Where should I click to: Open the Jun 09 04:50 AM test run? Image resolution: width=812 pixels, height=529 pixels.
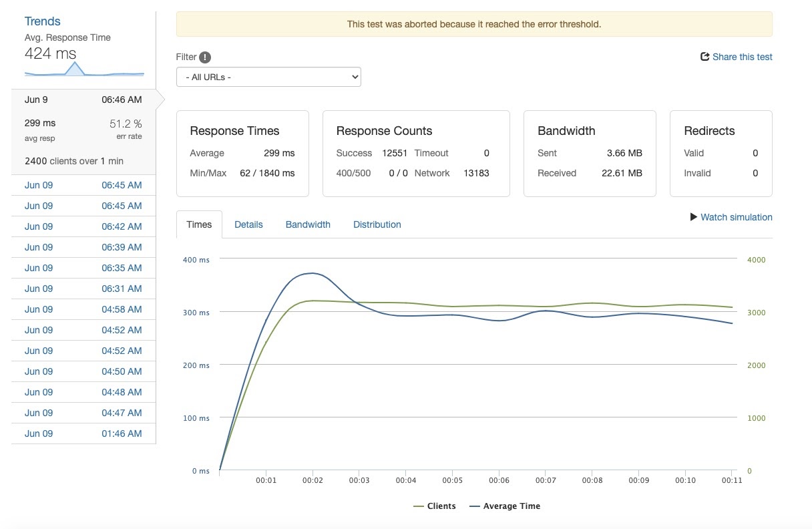[x=83, y=371]
